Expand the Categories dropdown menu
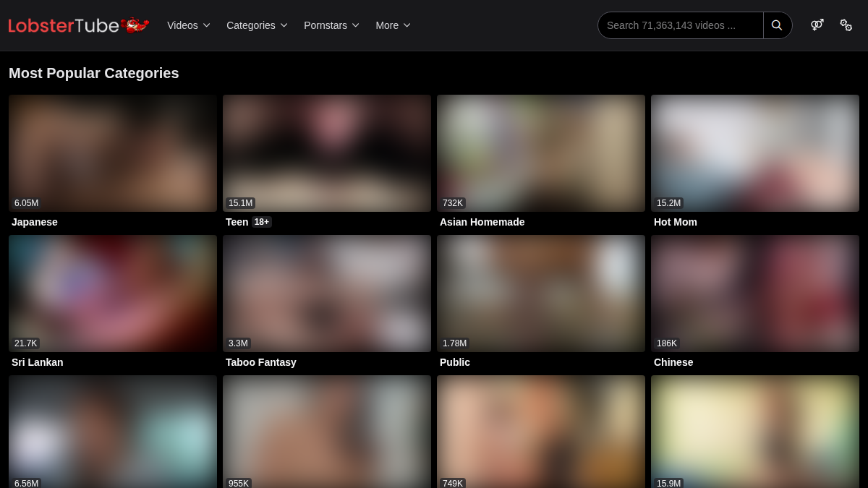The height and width of the screenshot is (488, 868). [x=257, y=25]
